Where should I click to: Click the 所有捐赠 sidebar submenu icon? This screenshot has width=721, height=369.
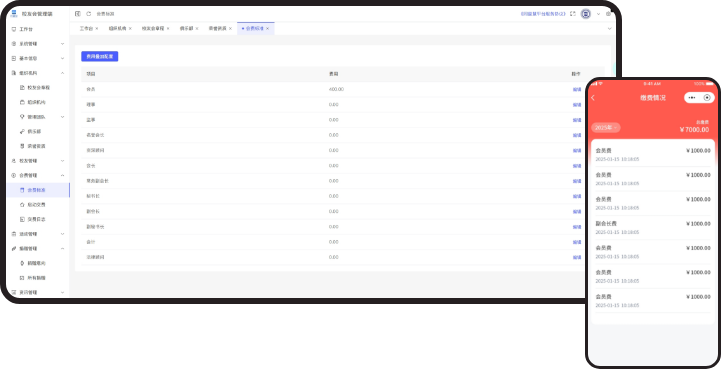(x=22, y=278)
